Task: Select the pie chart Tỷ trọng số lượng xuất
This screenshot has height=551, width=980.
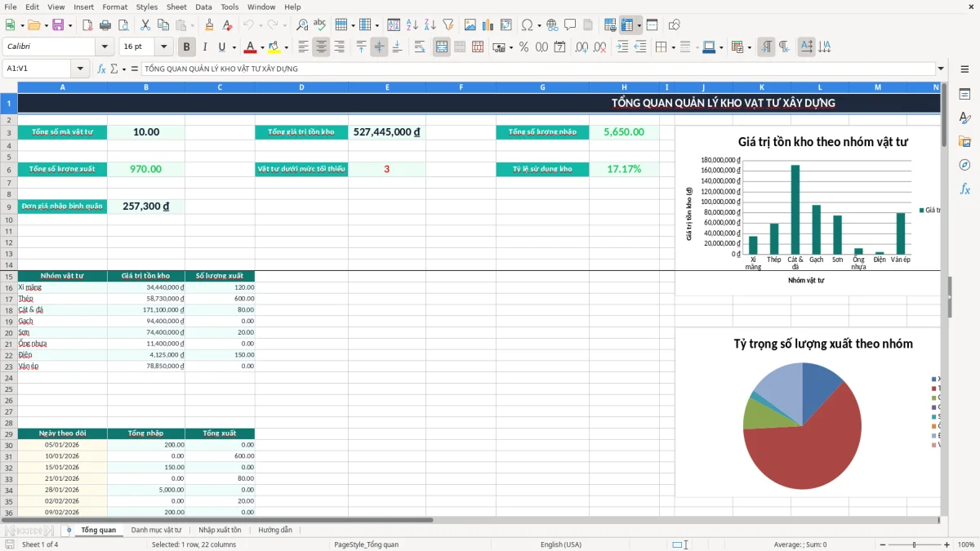Action: tap(808, 412)
